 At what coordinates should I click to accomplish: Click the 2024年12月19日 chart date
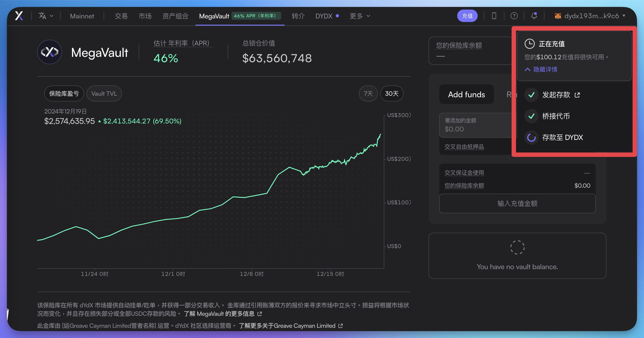point(66,111)
